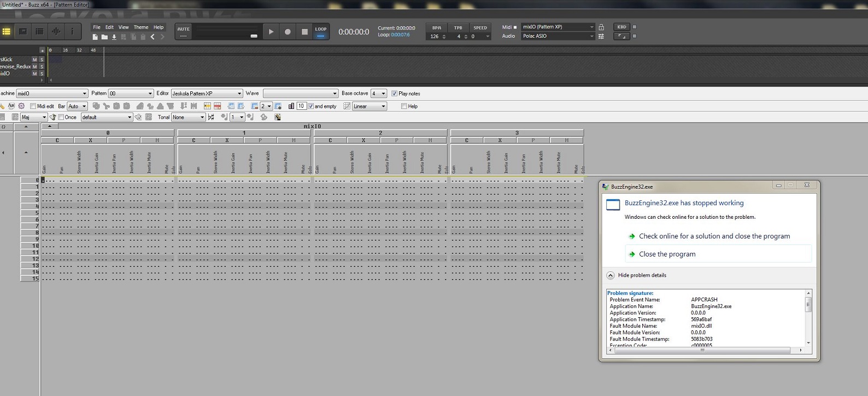Open the Bar Auto dropdown
Screen dimensions: 868x396
click(x=77, y=106)
